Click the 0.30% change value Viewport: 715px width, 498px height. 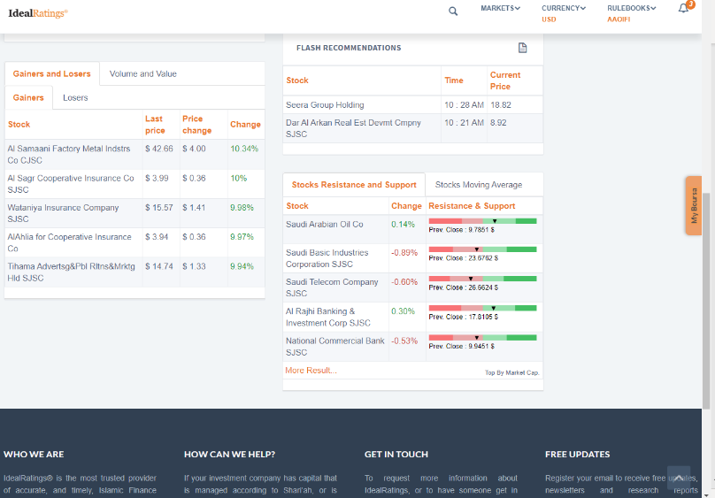coord(403,311)
